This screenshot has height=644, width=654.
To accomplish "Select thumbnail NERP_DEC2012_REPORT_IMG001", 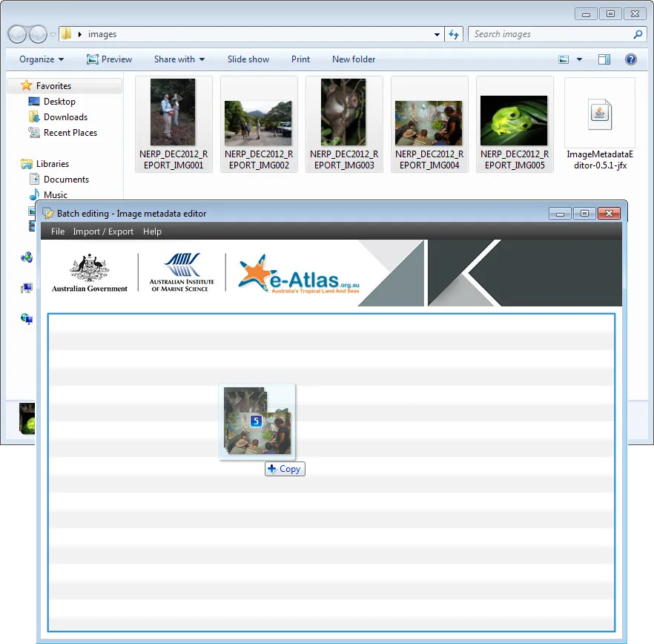I will pyautogui.click(x=174, y=125).
